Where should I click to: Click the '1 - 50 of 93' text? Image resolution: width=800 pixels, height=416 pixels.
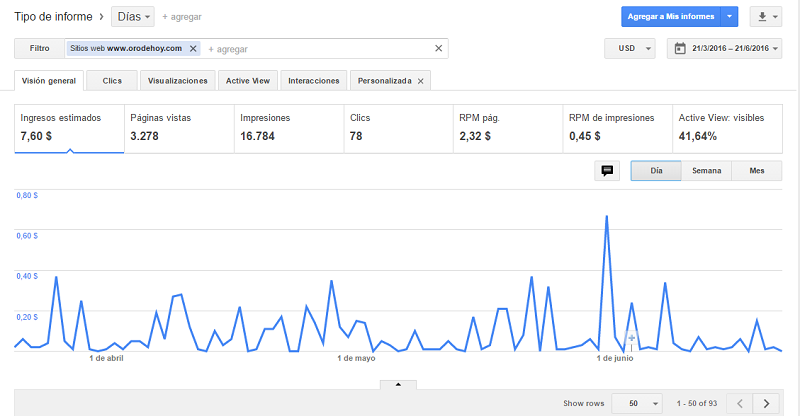tap(697, 403)
